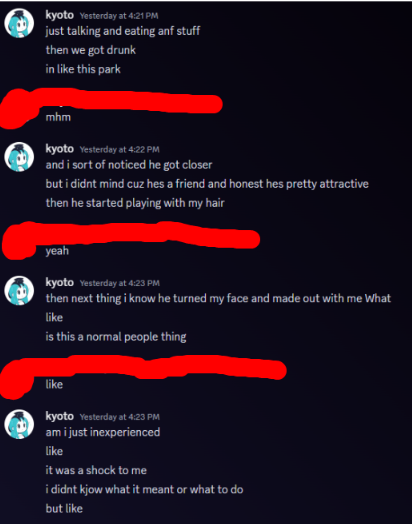Click first 'Yesterday at 4:23 PM' timestamp

120,283
